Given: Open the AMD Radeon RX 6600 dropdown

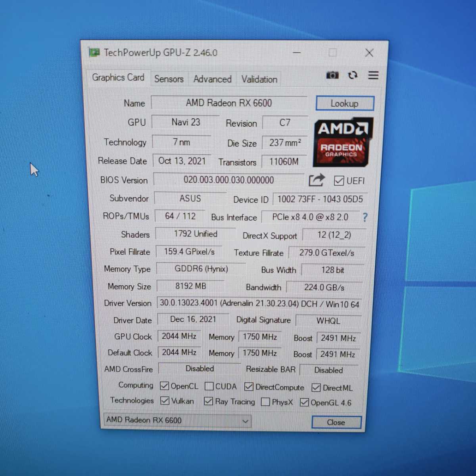Looking at the screenshot, I should click(x=177, y=420).
